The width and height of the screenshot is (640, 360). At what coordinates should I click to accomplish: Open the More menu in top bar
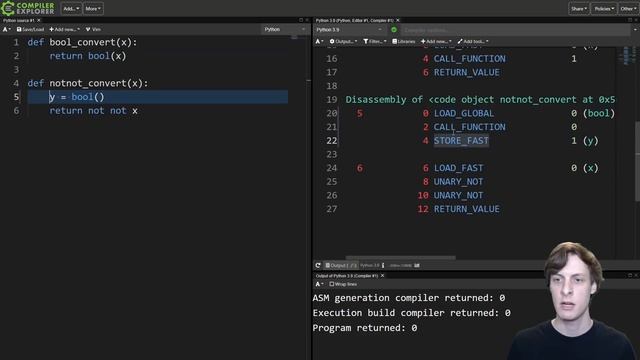(x=93, y=9)
